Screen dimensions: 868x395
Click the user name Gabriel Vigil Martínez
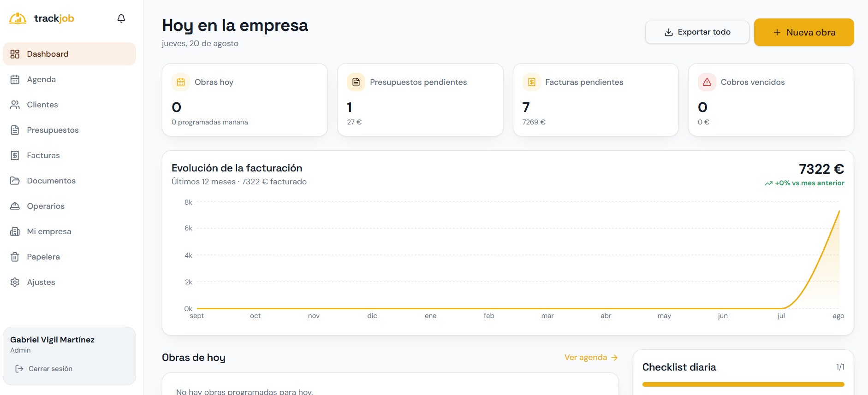pos(52,340)
